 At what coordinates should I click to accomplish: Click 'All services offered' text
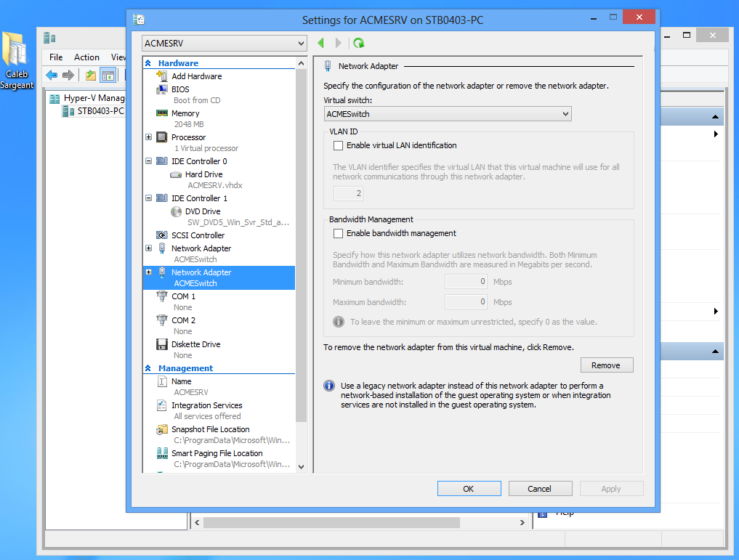point(207,416)
